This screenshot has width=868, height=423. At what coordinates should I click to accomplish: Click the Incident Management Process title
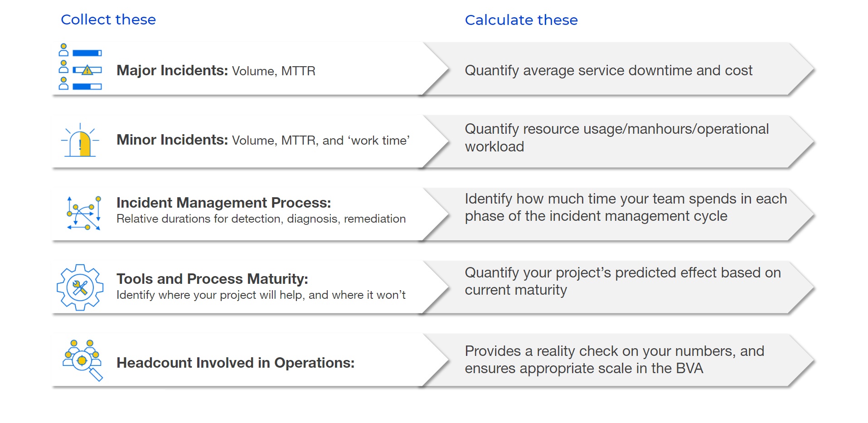(223, 202)
